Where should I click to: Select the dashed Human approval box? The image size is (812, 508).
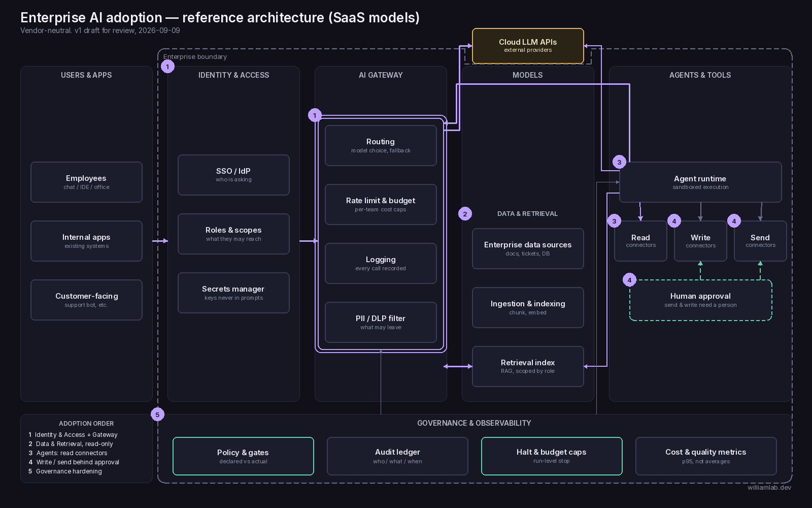click(x=700, y=300)
